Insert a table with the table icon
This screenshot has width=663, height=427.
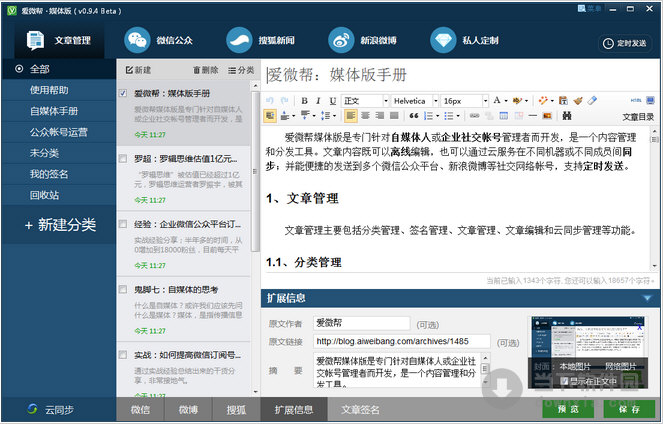click(x=504, y=115)
